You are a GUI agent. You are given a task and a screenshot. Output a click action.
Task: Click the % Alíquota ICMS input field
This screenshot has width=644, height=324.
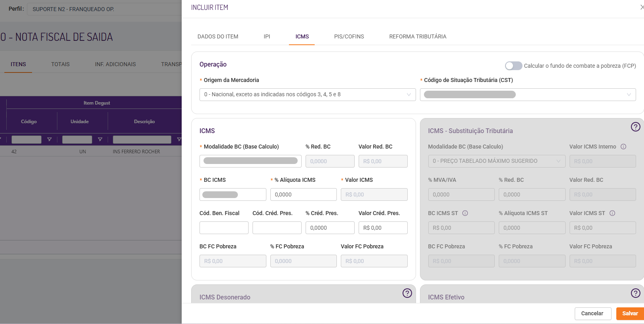pyautogui.click(x=303, y=194)
